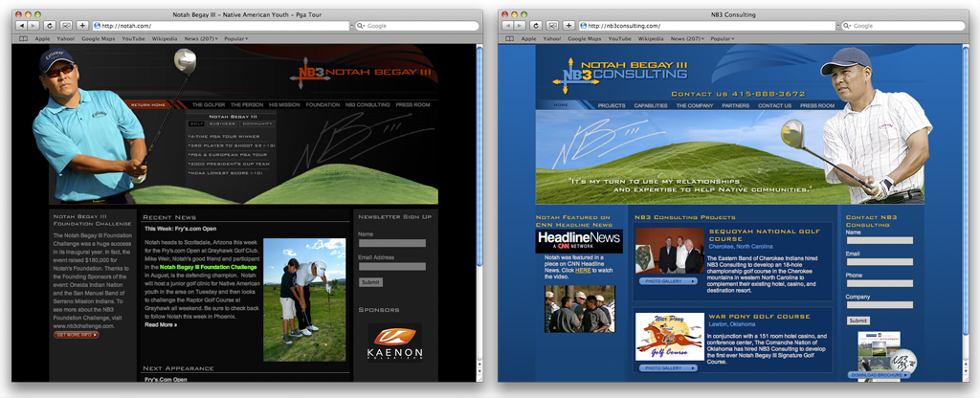
Task: Click Google search magnifier in notah.com window
Action: pyautogui.click(x=361, y=26)
